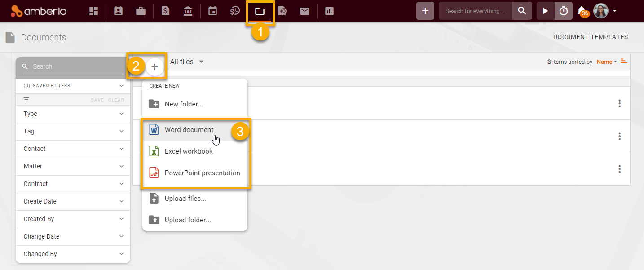This screenshot has height=270, width=644.
Task: Open the Reports bar-chart icon
Action: (x=329, y=10)
